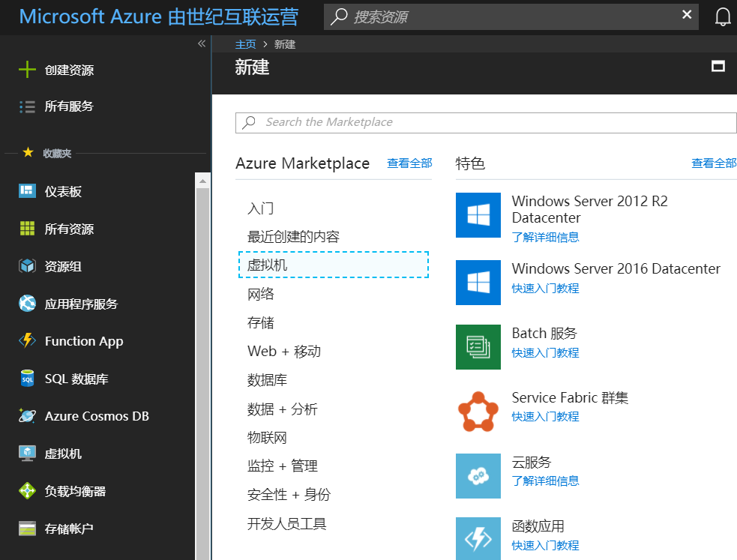
Task: Click the 云服务 title
Action: tap(532, 463)
